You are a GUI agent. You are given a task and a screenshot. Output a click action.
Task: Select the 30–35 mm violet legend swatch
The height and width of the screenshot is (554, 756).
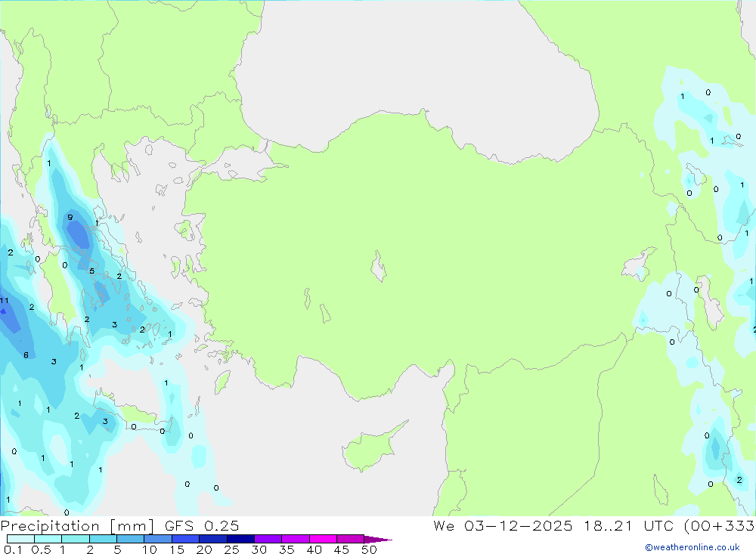[268, 539]
